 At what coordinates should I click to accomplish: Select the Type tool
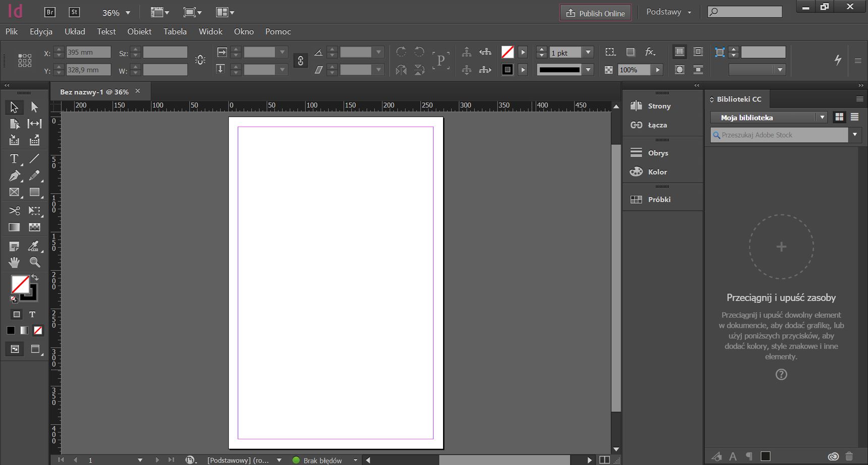14,159
